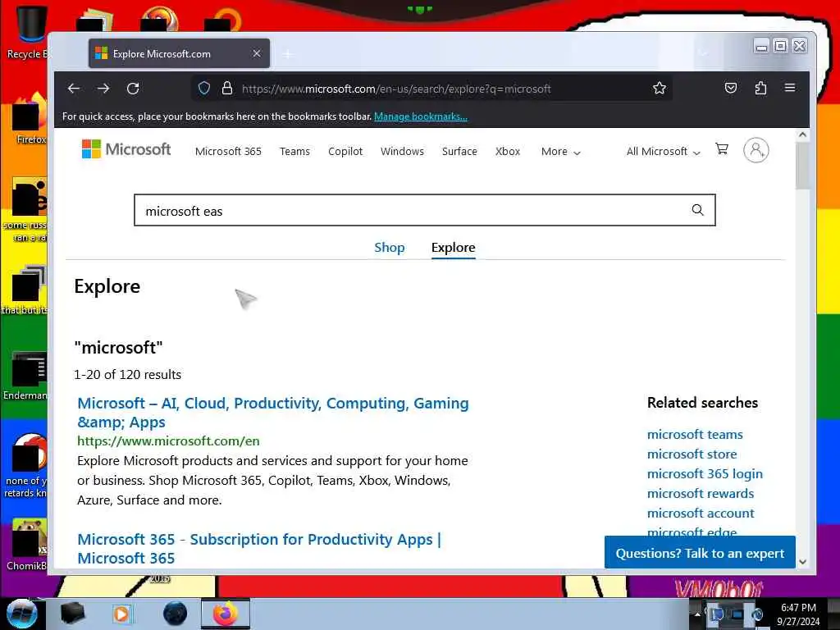Click the Microsoft logo
The height and width of the screenshot is (630, 840).
click(126, 149)
